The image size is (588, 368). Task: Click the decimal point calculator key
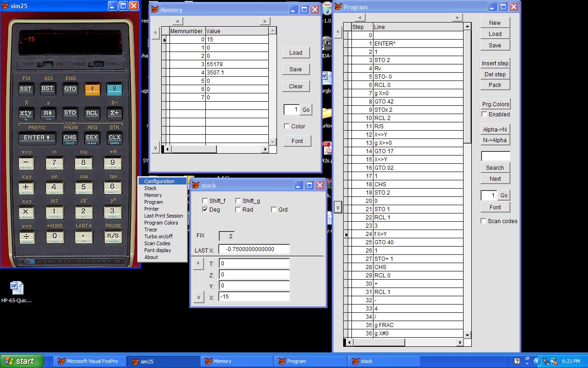point(84,237)
